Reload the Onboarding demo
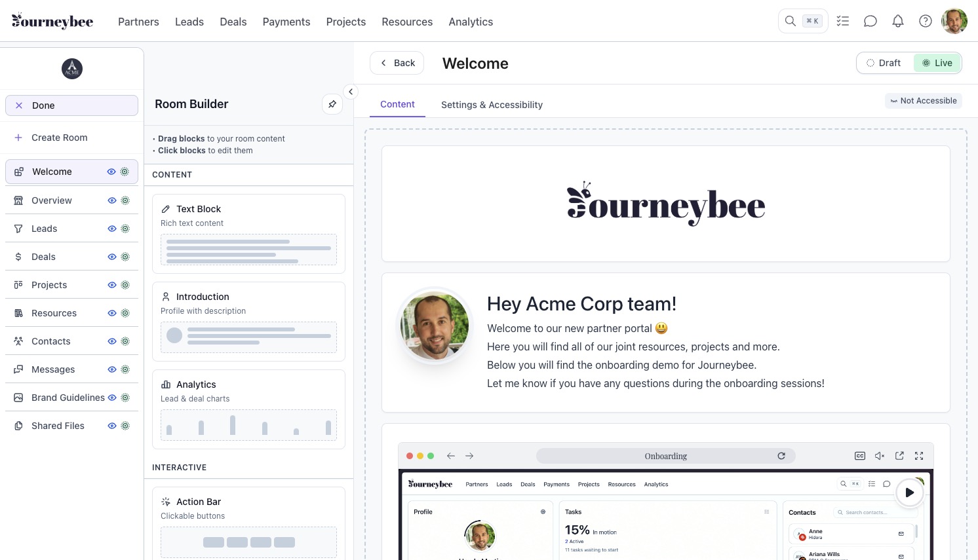The height and width of the screenshot is (560, 978). [781, 456]
